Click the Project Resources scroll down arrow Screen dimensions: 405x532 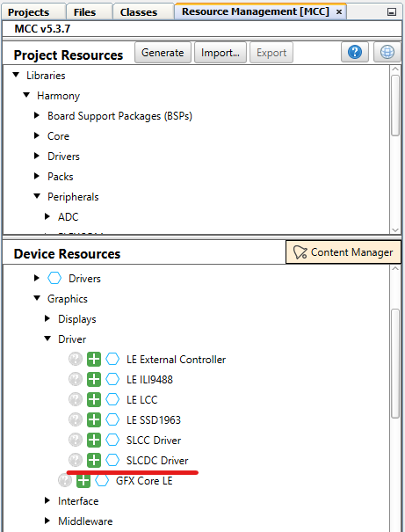tap(395, 230)
